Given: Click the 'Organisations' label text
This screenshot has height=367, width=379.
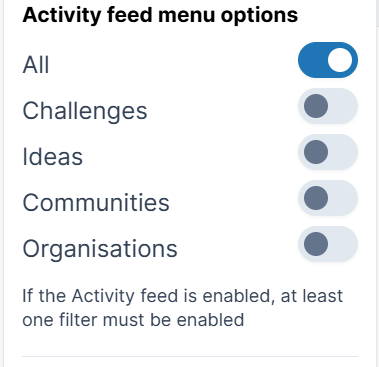Looking at the screenshot, I should [x=100, y=249].
